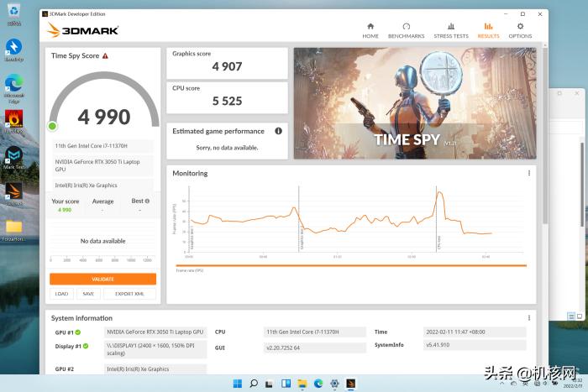
Task: Click the Display #1 resolution field
Action: [155, 349]
